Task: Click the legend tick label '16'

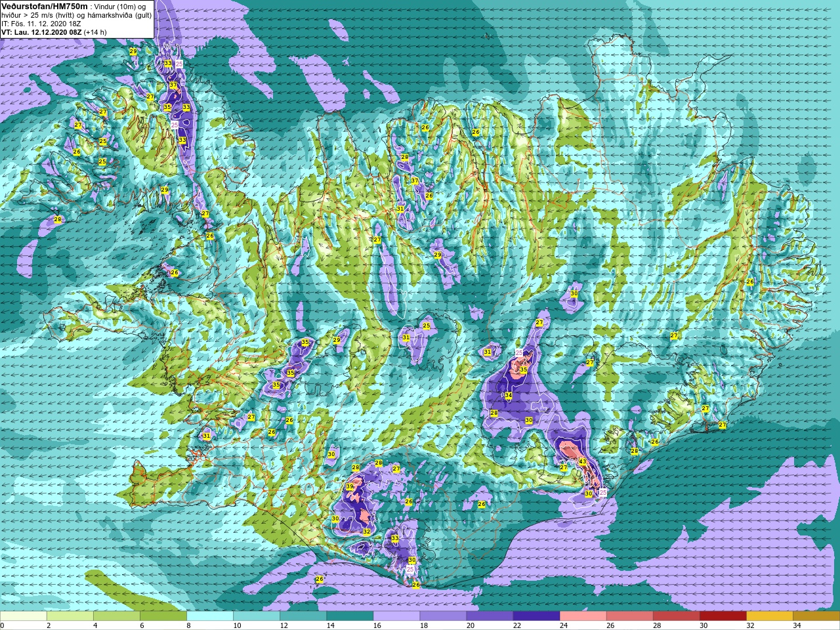Action: click(377, 625)
